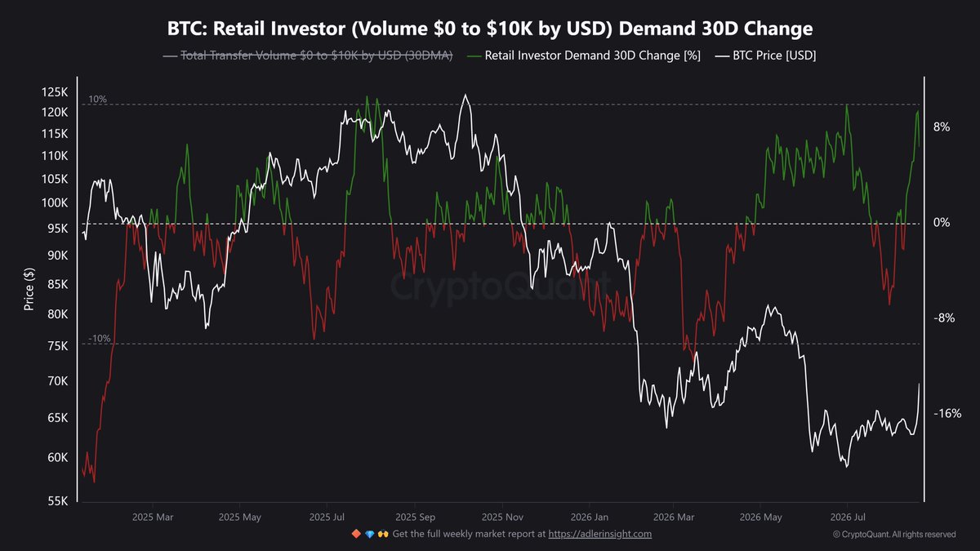Screen dimensions: 980x551
Task: Click the -16% right axis label
Action: point(946,413)
